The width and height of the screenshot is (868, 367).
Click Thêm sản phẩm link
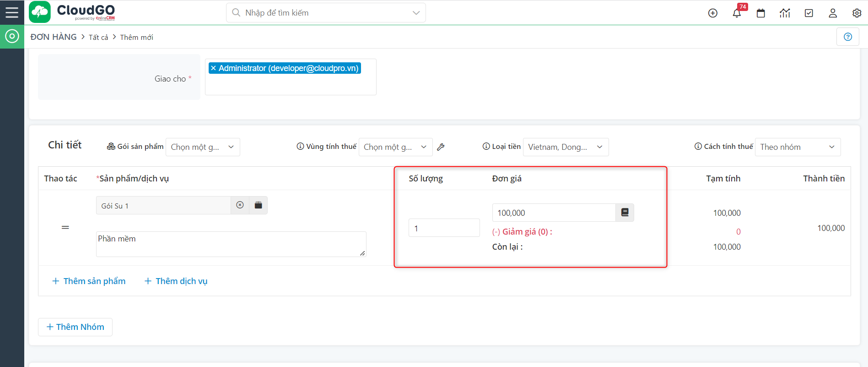tap(89, 281)
